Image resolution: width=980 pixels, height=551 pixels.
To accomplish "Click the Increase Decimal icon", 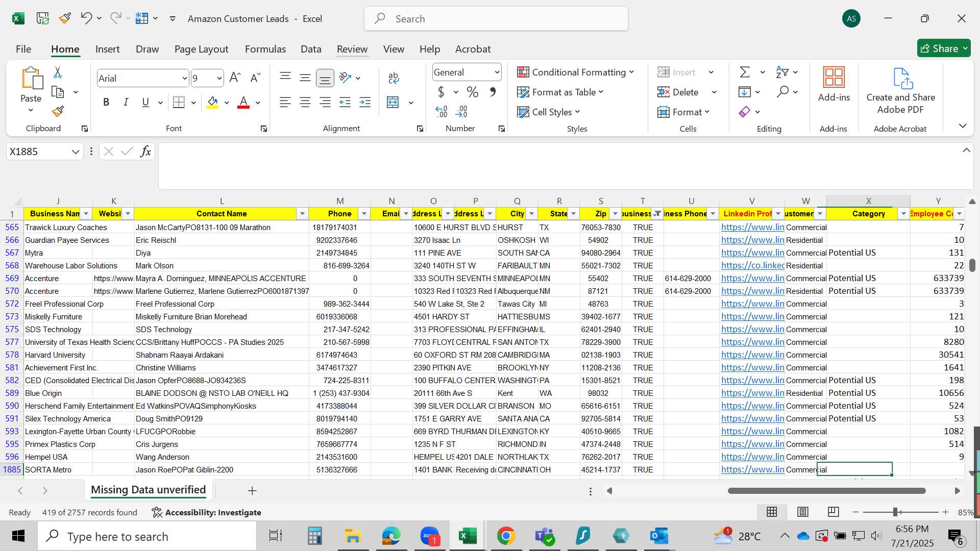I will [x=442, y=111].
